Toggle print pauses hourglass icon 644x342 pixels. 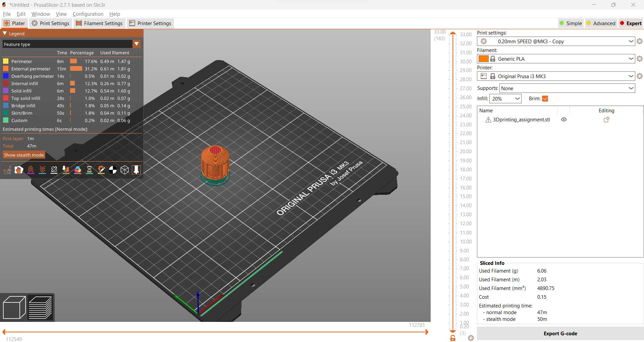[89, 170]
